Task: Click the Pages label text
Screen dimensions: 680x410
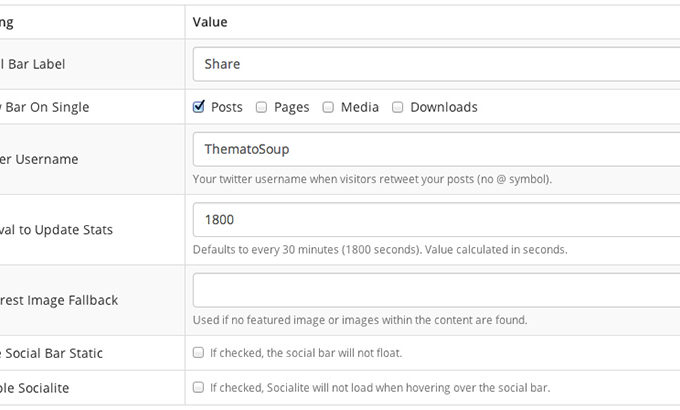Action: 291,107
